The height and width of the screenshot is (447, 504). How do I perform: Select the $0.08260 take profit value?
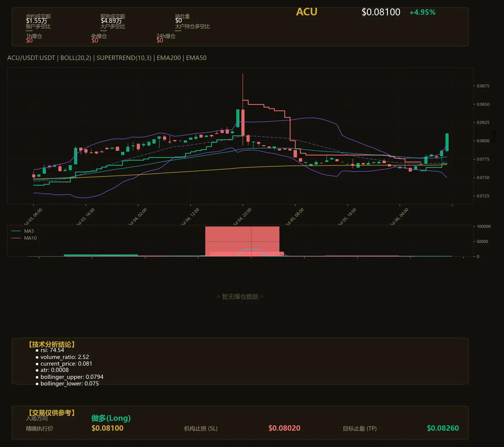click(443, 428)
